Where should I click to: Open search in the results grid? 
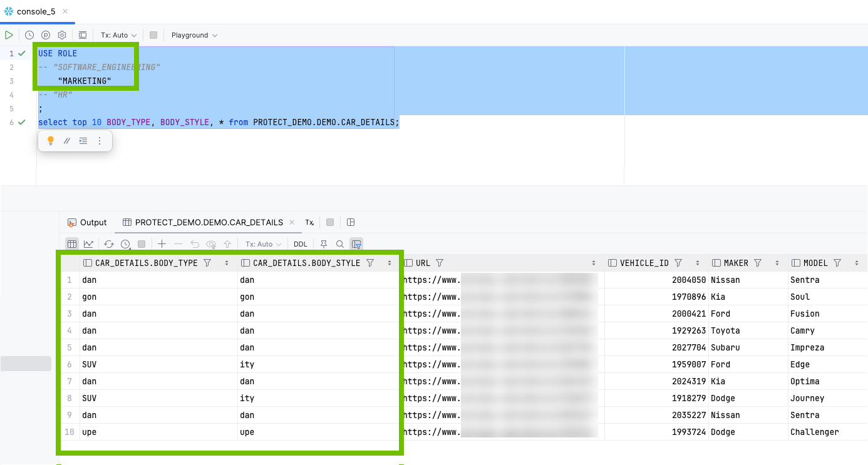pos(340,244)
